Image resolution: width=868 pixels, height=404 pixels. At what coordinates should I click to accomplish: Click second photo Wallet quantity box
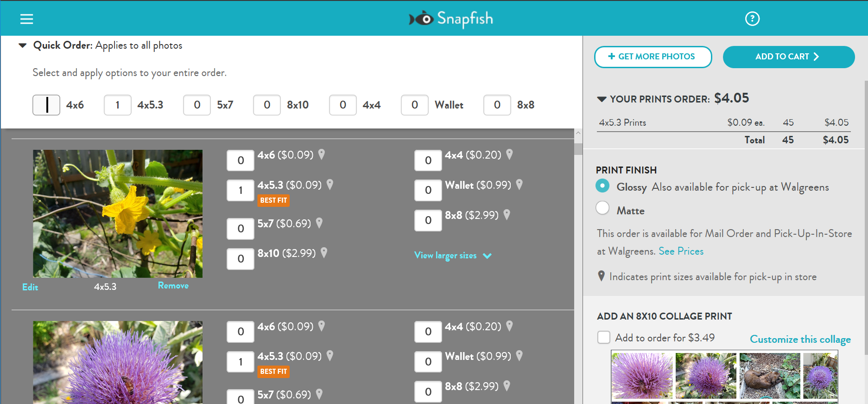tap(428, 362)
